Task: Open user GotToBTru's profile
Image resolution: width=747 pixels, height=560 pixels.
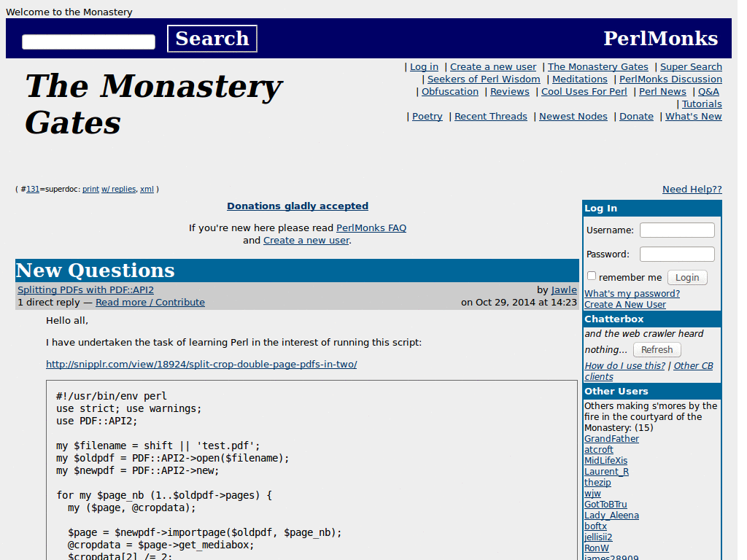Action: click(605, 504)
